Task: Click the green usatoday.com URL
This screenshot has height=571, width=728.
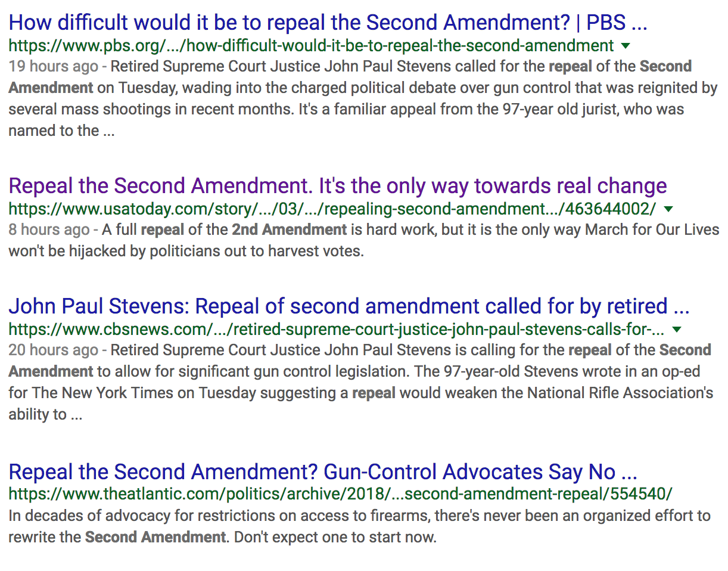Action: (x=332, y=209)
